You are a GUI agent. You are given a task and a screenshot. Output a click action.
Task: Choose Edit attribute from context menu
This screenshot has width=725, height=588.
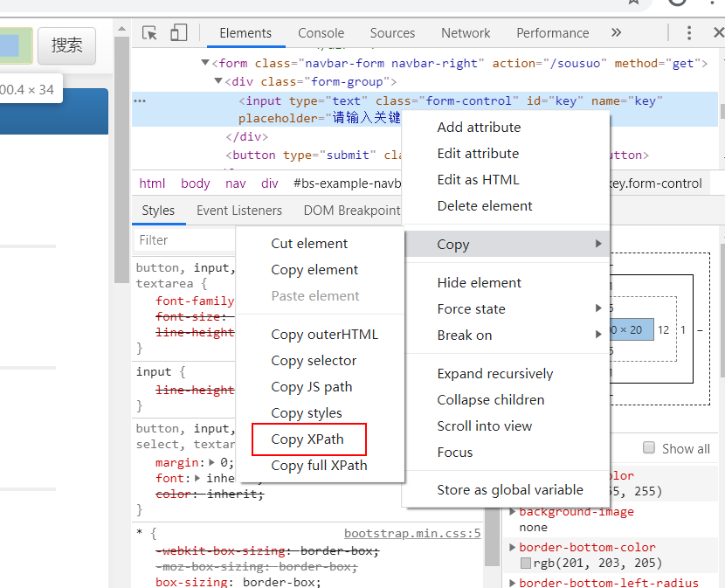pos(478,154)
